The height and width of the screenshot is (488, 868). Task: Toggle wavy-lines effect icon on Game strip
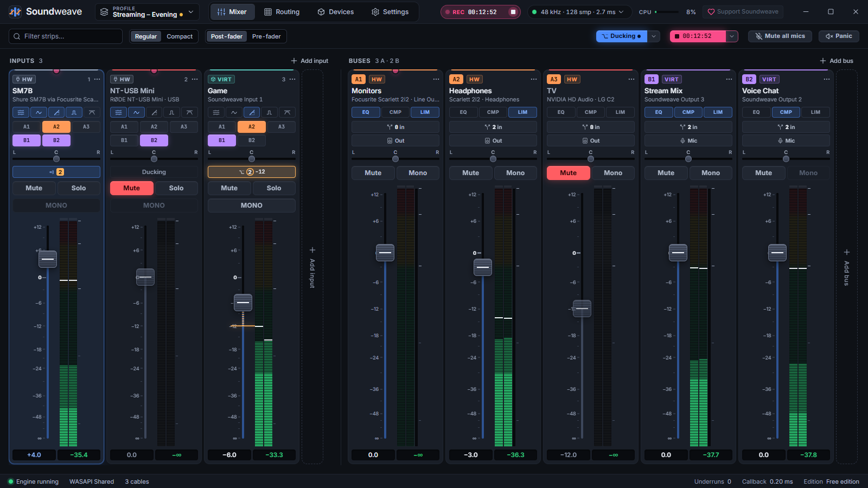(x=216, y=112)
